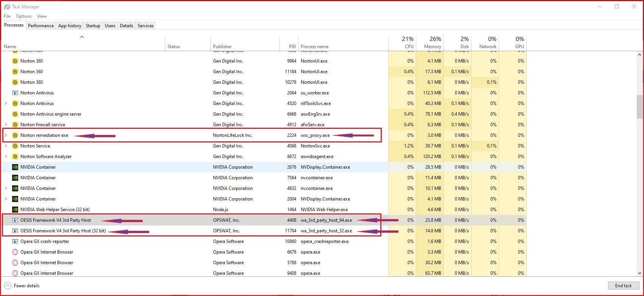
Task: Click the scrollbar down arrow in process list
Action: tap(639, 273)
